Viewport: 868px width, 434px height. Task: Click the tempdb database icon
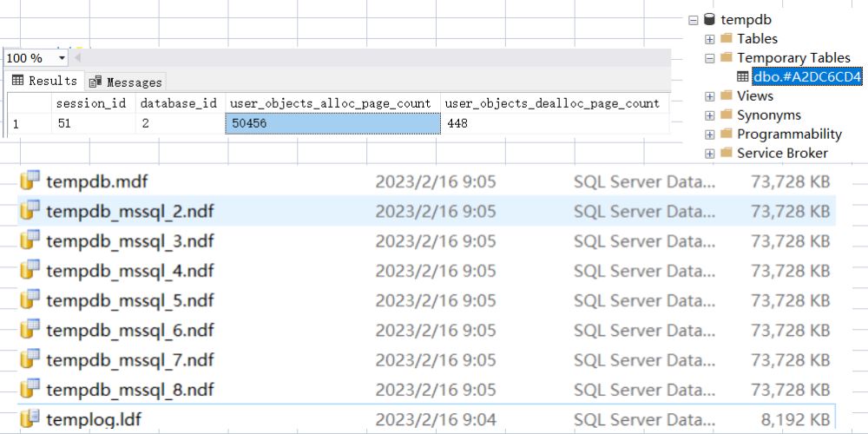pyautogui.click(x=709, y=19)
